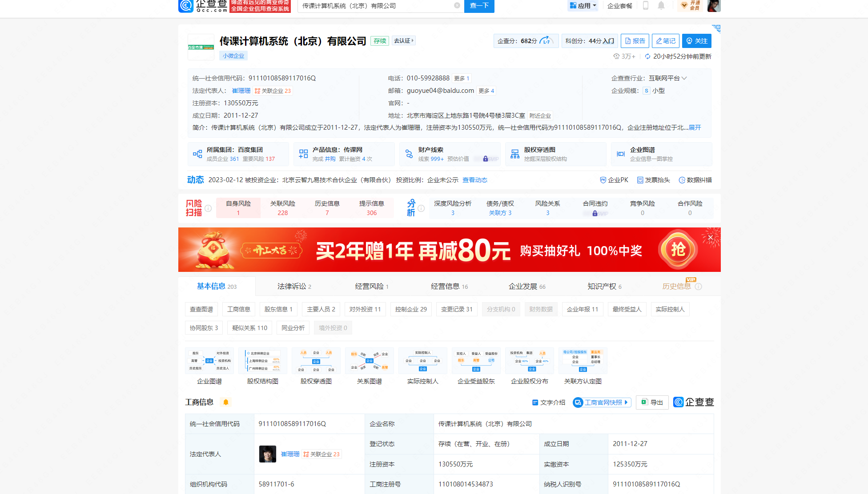Click the info icon beside 风险扫描
The height and width of the screenshot is (494, 868).
tap(208, 208)
